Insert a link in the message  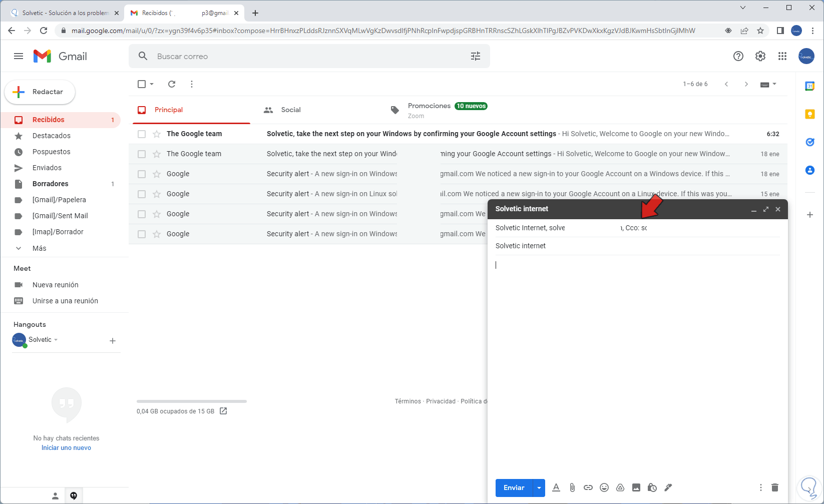(x=588, y=488)
